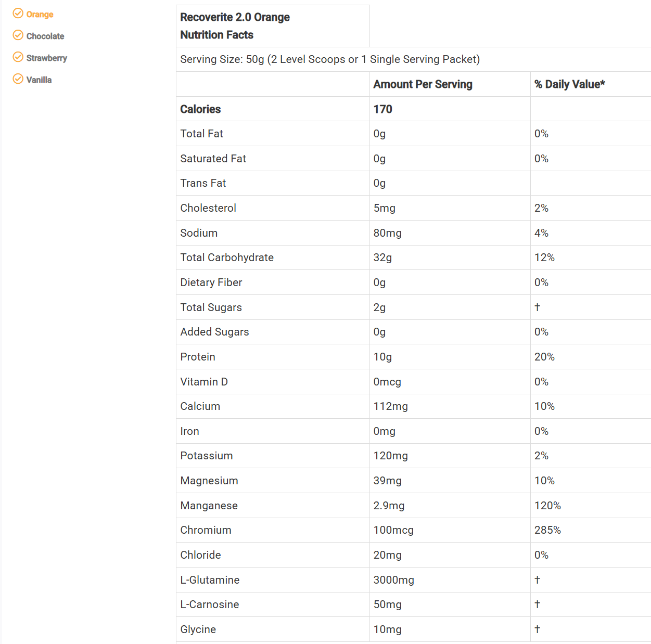Click the checkmark icon beside Chocolate
This screenshot has width=651, height=644.
click(18, 35)
